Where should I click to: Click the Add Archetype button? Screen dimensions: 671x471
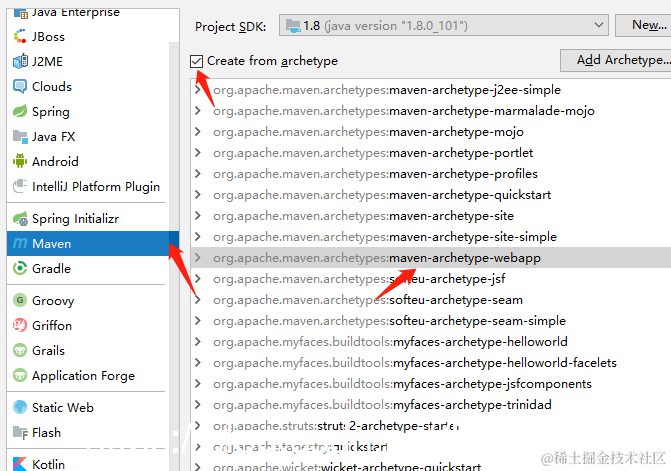[x=616, y=60]
